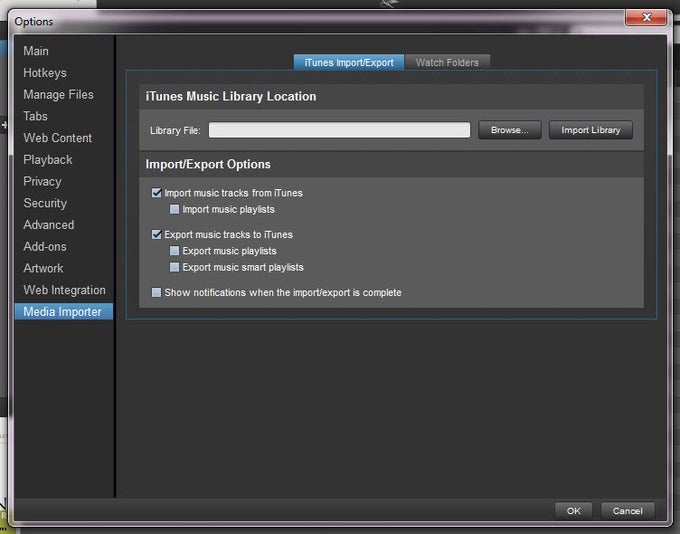Open Add-ons options
The width and height of the screenshot is (680, 534).
45,246
